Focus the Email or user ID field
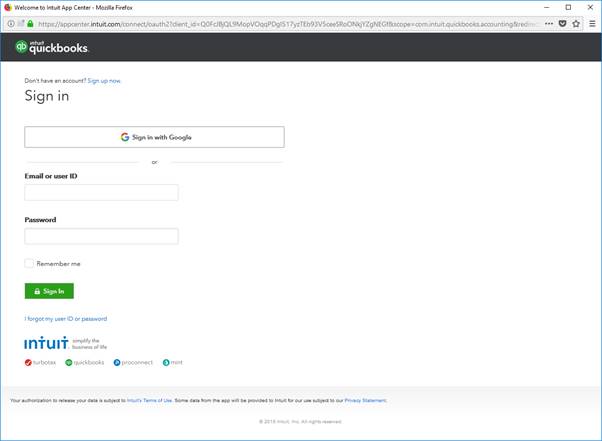The width and height of the screenshot is (602, 441). (x=101, y=192)
